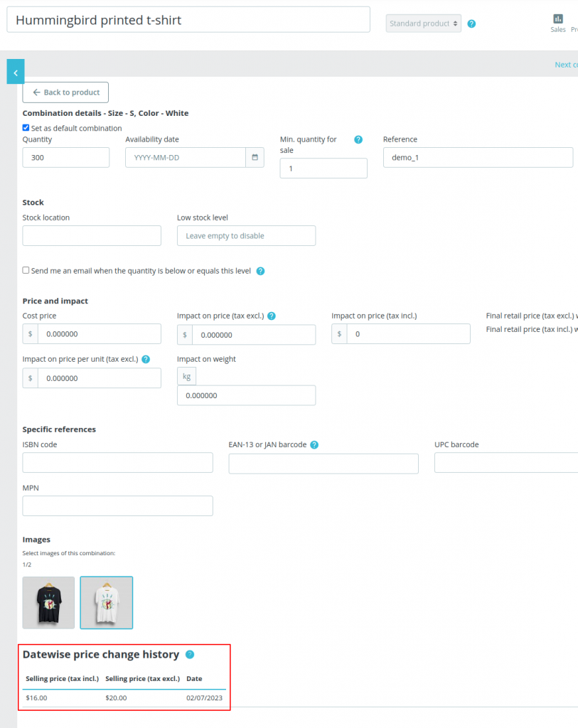Edit the Min. quantity for sale field
This screenshot has height=728, width=578.
(x=323, y=168)
